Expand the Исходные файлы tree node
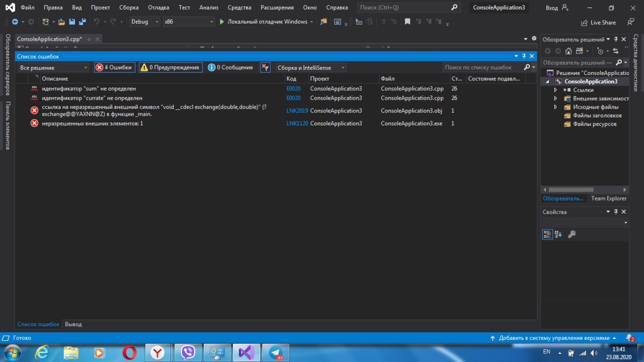The width and height of the screenshot is (644, 362). pos(555,107)
